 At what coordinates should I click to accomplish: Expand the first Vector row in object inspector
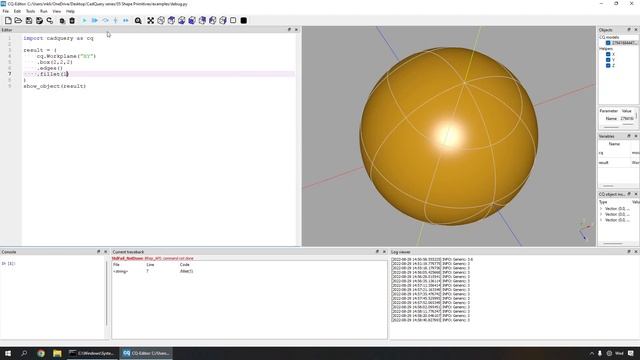[x=601, y=209]
